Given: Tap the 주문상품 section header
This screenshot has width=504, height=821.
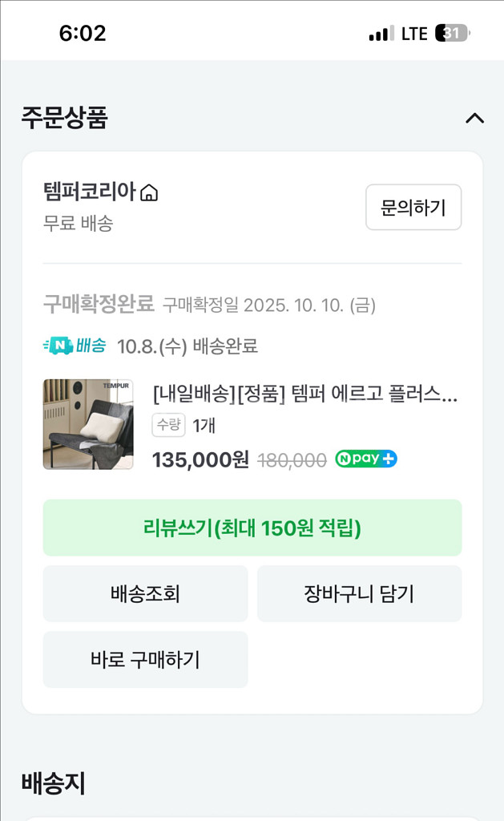Looking at the screenshot, I should (64, 118).
